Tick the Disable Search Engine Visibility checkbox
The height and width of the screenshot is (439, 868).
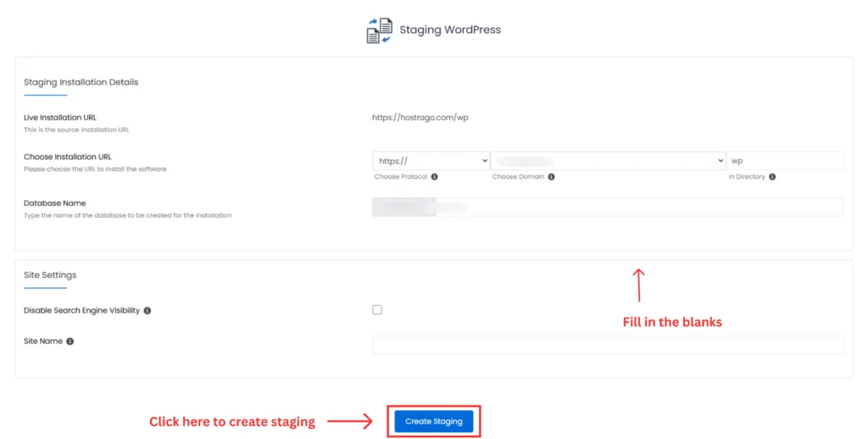377,309
